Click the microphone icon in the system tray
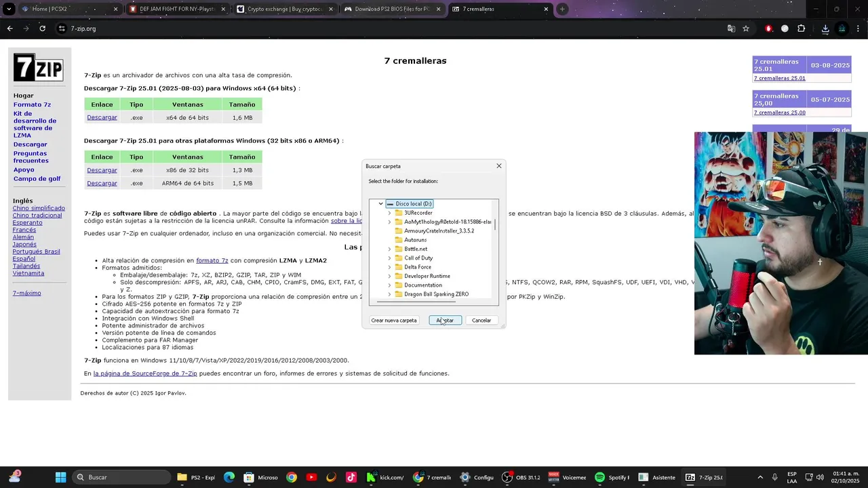The height and width of the screenshot is (488, 868). [x=775, y=477]
